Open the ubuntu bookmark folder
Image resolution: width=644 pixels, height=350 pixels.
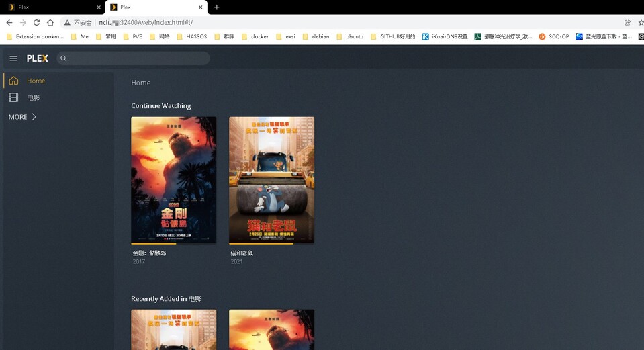[x=350, y=36]
